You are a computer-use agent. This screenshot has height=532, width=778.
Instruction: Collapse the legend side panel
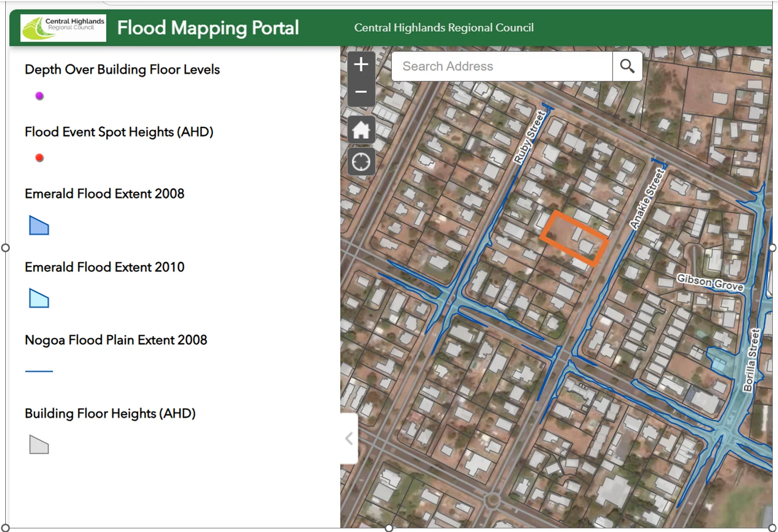(349, 438)
